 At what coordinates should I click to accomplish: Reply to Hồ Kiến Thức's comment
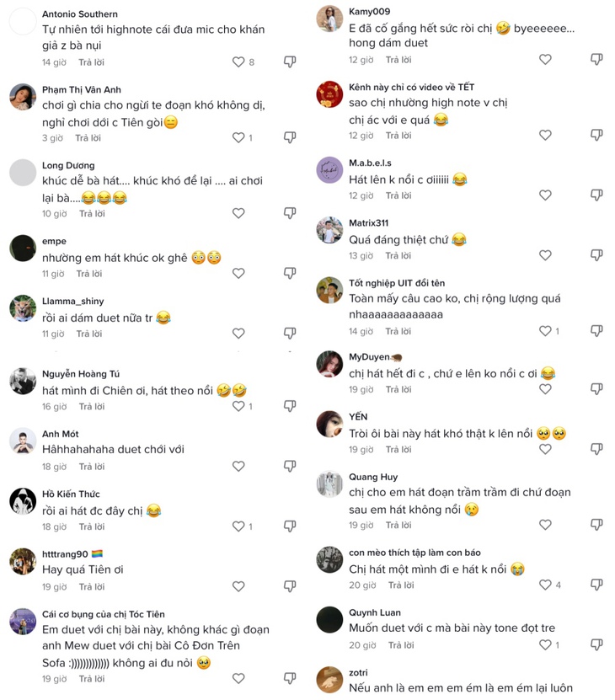point(91,526)
